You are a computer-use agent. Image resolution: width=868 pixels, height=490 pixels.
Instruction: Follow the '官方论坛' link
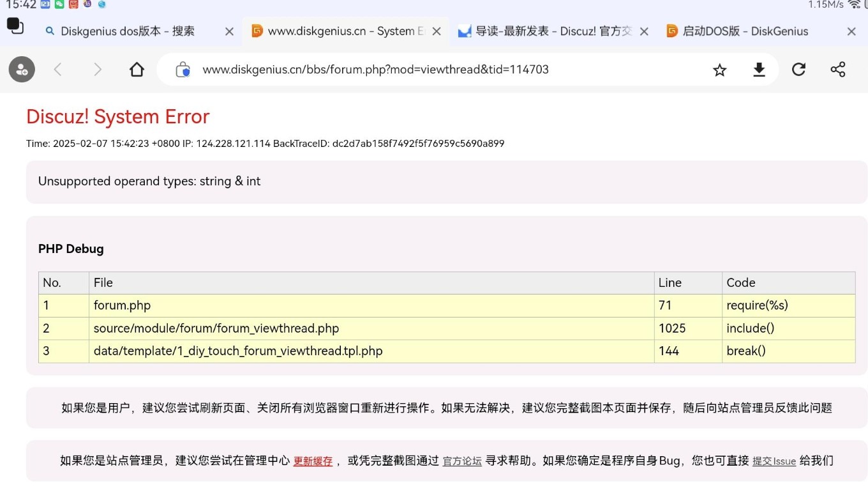click(x=462, y=461)
